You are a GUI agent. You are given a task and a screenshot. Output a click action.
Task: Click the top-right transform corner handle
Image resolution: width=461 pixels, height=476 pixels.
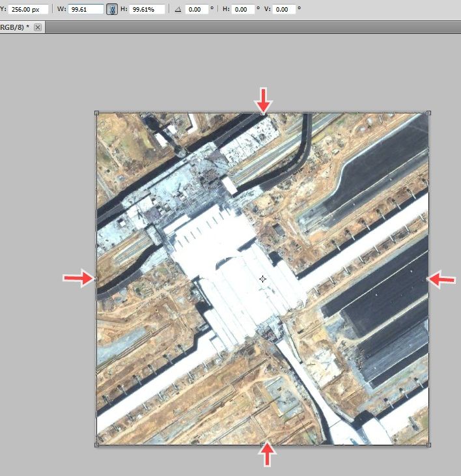pyautogui.click(x=428, y=113)
